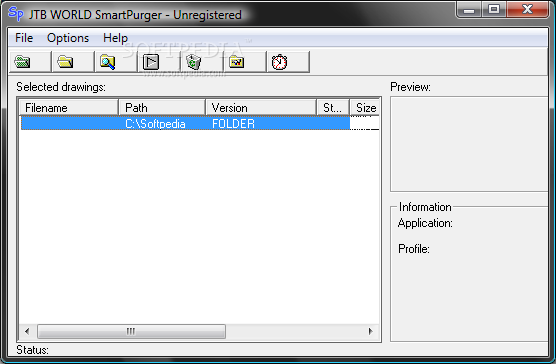Click the empty Preview pane
Screen dimensions: 556x364
(x=469, y=144)
